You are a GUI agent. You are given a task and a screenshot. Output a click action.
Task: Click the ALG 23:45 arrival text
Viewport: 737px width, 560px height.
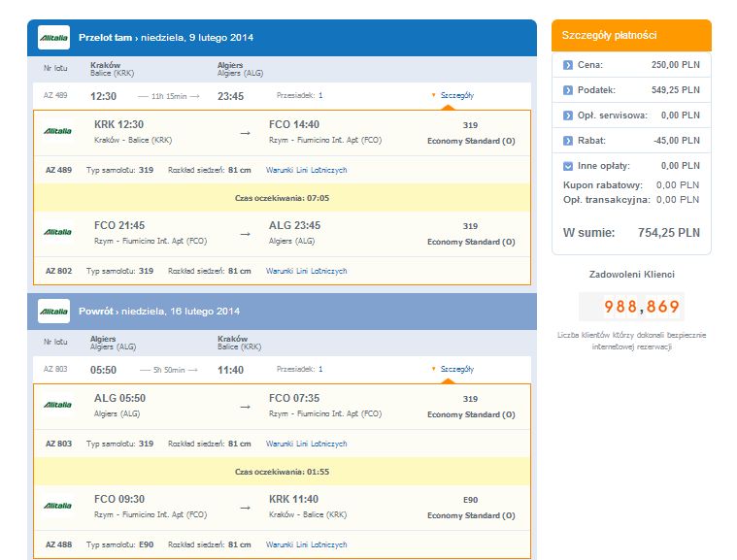[295, 225]
